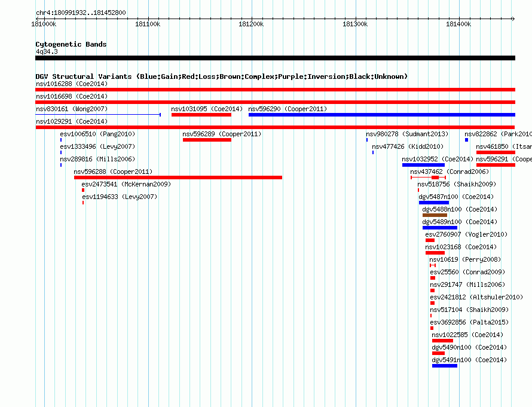Click nsv596289 (Cooper2011) label
This screenshot has height=407, width=532.
click(x=222, y=134)
